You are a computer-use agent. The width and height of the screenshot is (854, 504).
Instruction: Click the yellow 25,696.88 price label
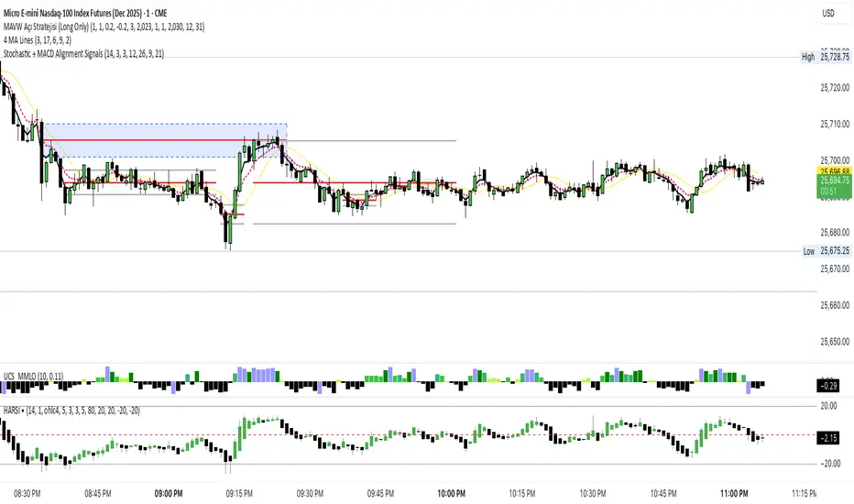tap(833, 171)
